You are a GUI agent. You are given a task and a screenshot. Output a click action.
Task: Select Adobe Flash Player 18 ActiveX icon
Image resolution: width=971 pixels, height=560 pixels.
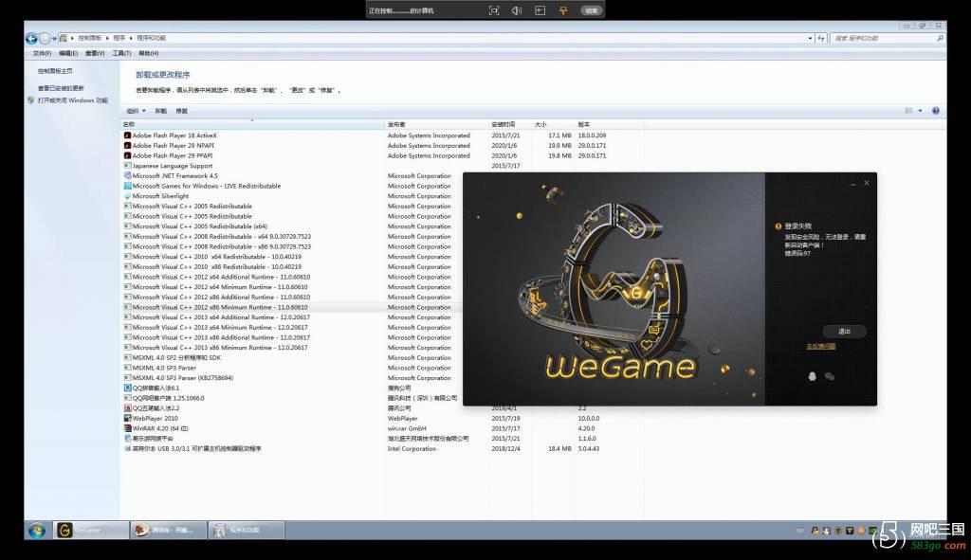coord(127,135)
